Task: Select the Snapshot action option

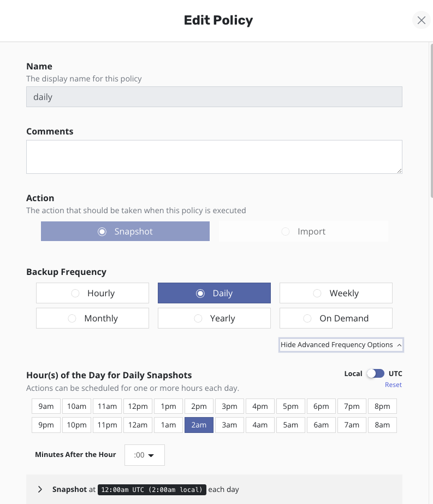Action: [125, 231]
